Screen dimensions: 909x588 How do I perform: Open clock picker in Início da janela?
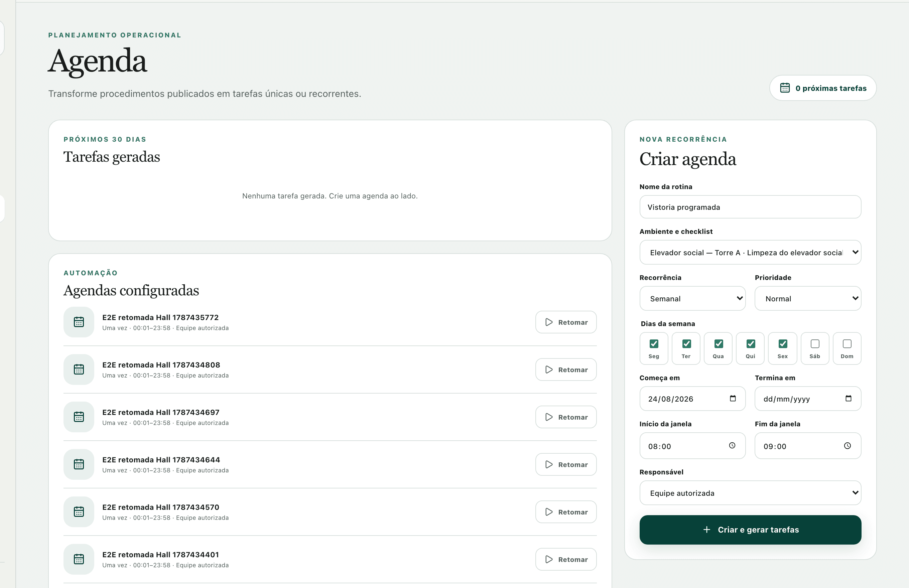click(732, 445)
